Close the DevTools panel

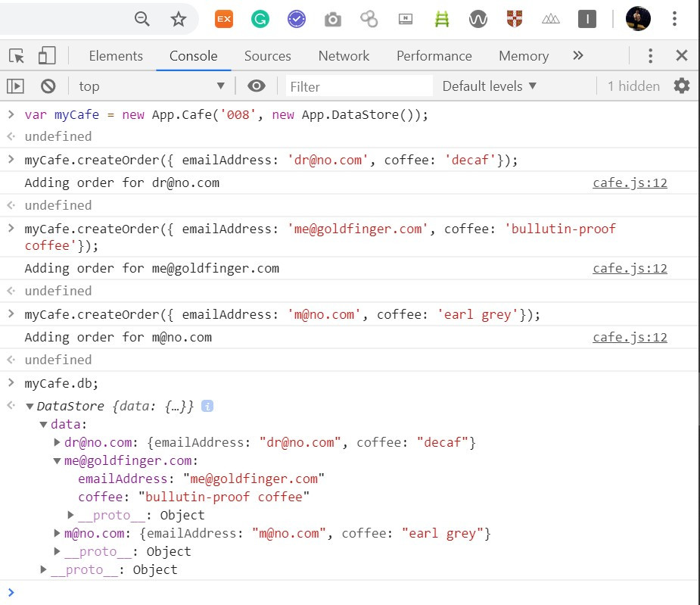682,56
